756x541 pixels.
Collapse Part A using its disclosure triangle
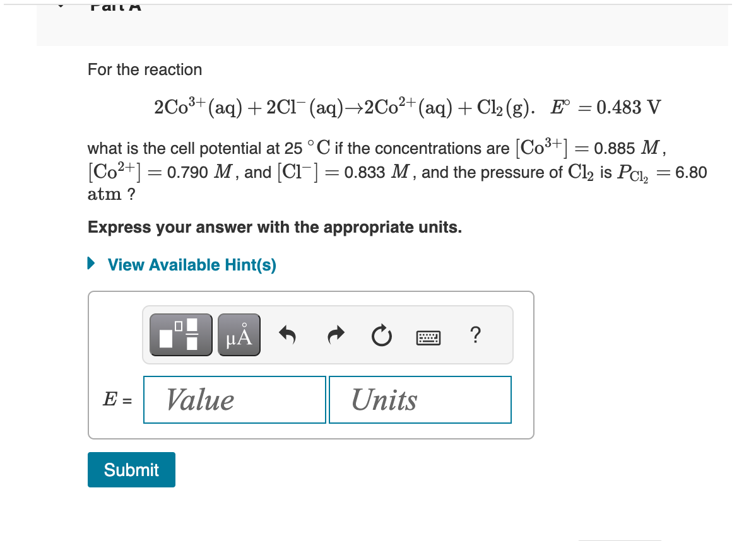tap(61, 4)
